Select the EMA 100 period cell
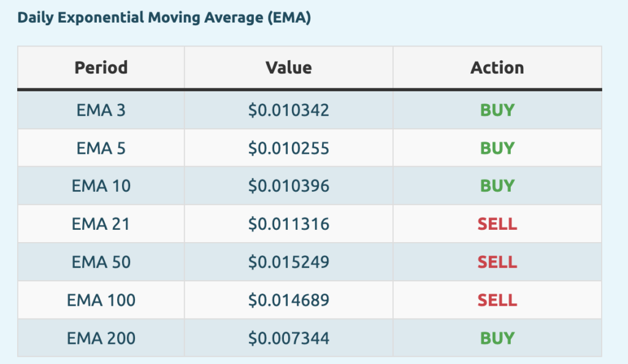The width and height of the screenshot is (628, 364). tap(101, 300)
